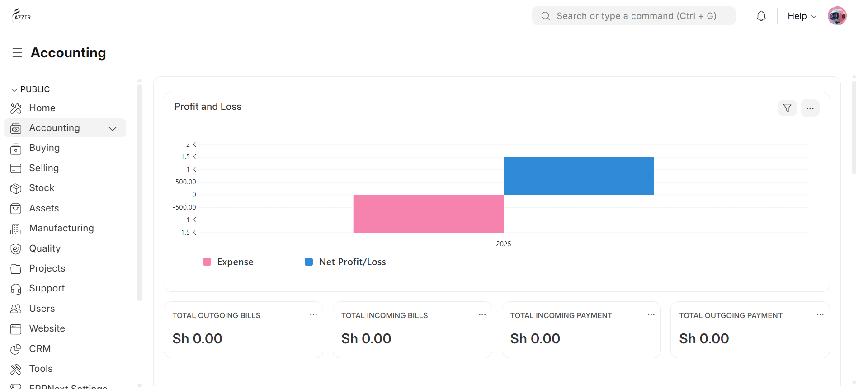Select Buying in the sidebar
The width and height of the screenshot is (868, 389).
tap(44, 148)
